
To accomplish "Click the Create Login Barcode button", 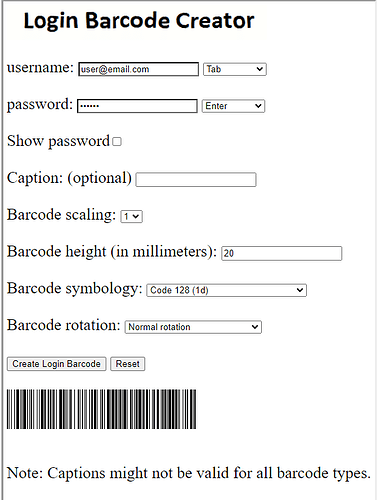I will point(57,364).
